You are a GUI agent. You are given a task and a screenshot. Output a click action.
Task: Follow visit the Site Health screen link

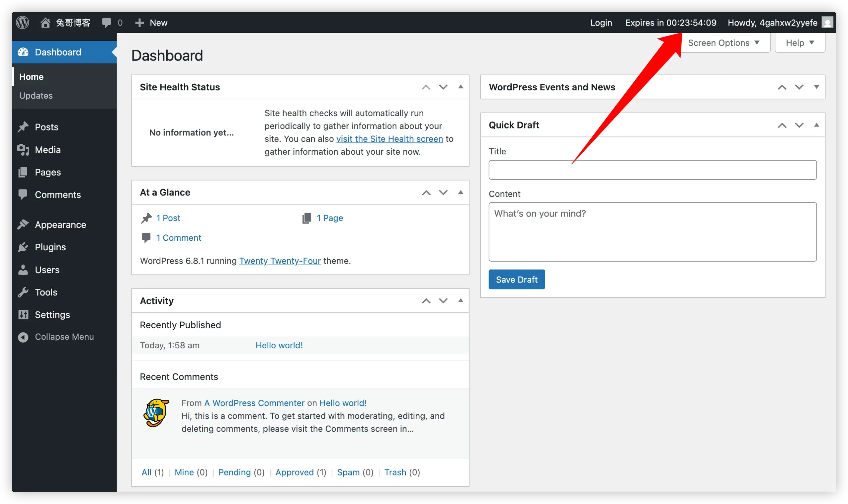point(390,139)
